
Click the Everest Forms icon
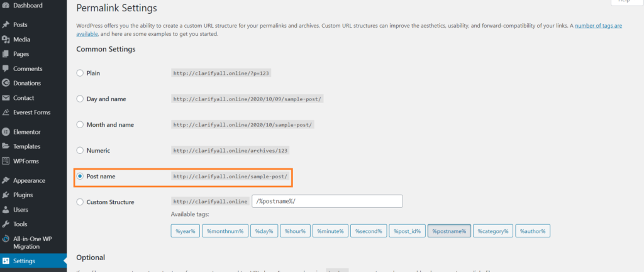pos(6,112)
